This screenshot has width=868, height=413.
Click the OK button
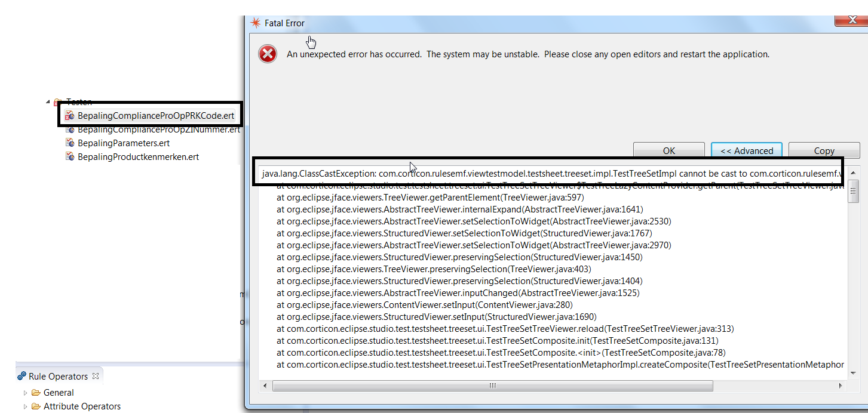coord(668,150)
